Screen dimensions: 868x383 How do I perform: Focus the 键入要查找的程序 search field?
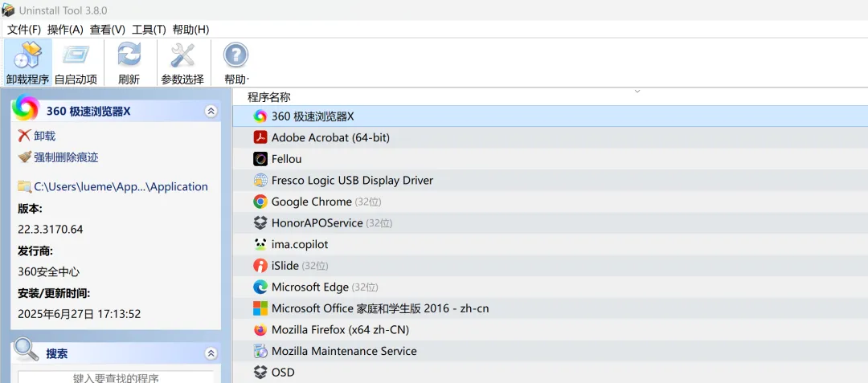pyautogui.click(x=116, y=377)
